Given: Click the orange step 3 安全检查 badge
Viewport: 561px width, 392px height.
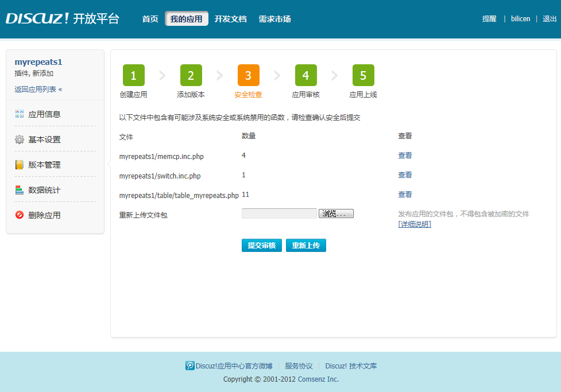Looking at the screenshot, I should click(x=248, y=75).
